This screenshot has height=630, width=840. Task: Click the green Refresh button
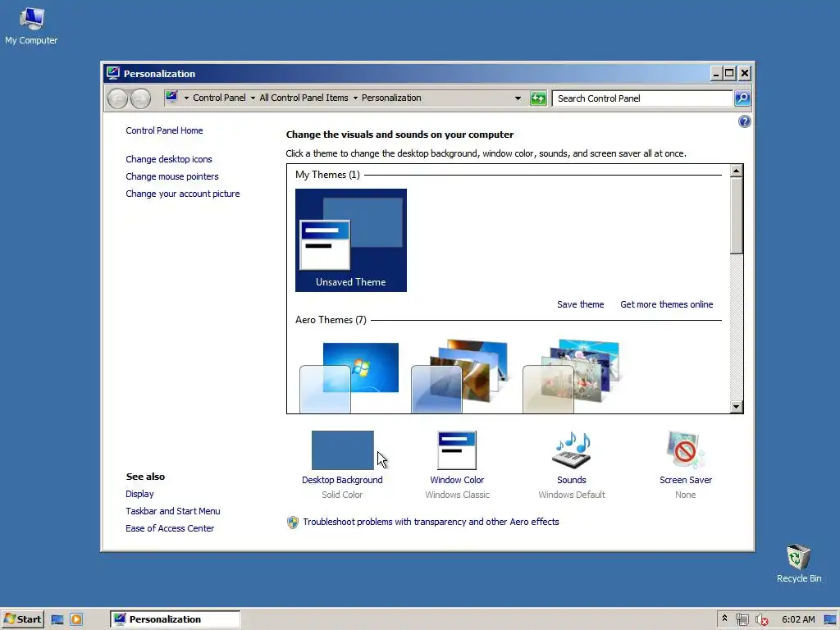point(538,98)
